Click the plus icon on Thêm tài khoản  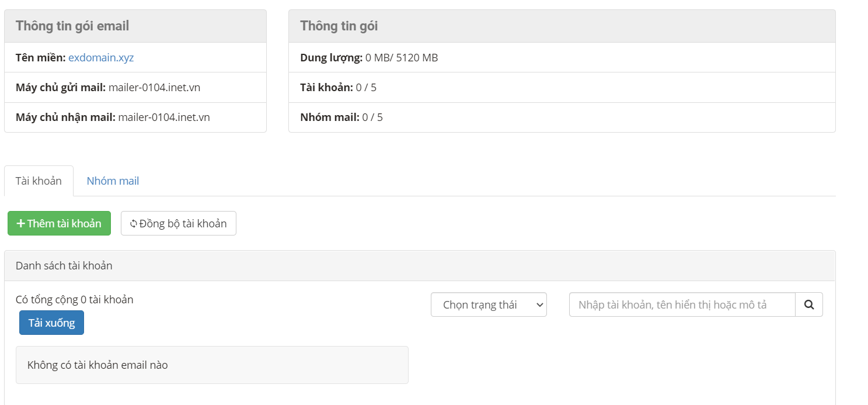21,223
